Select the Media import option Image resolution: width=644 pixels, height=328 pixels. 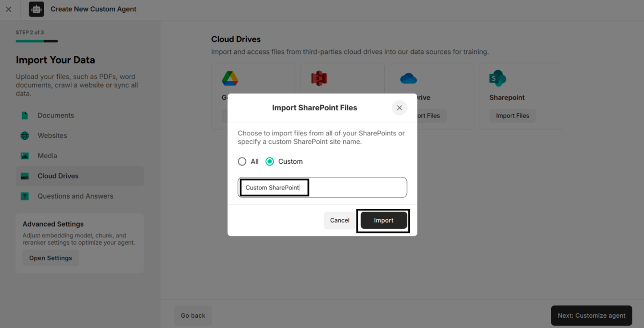click(25, 155)
